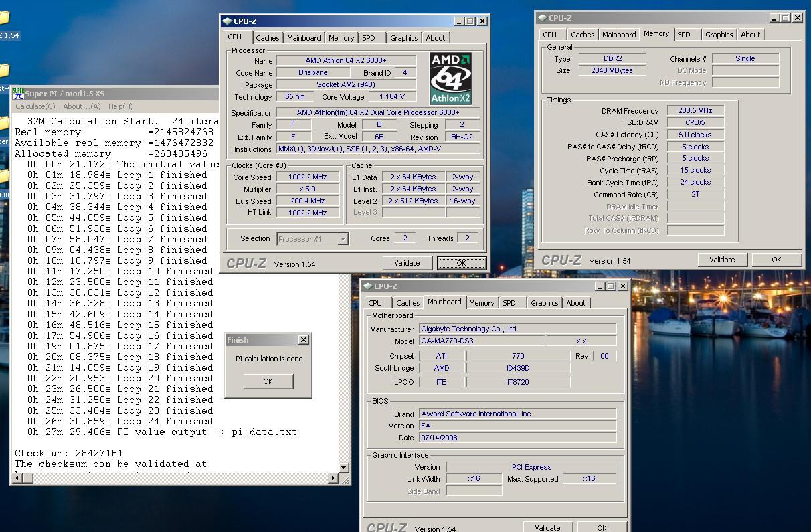
Task: Click the Command Rate value 2T
Action: pyautogui.click(x=695, y=194)
